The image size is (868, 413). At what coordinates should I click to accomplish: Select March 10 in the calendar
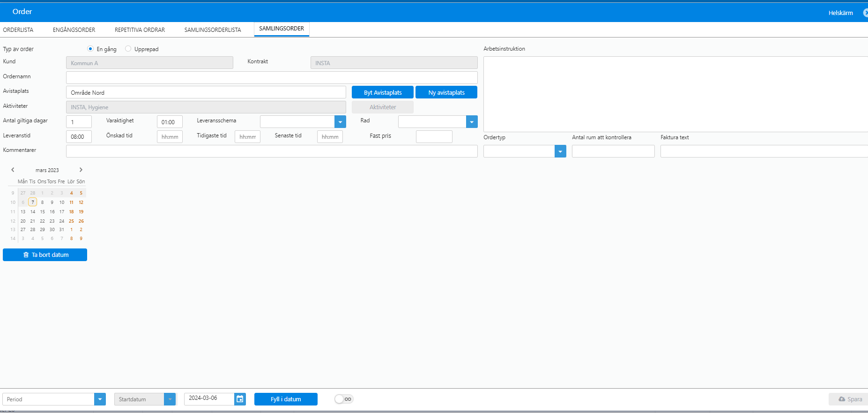coord(61,203)
